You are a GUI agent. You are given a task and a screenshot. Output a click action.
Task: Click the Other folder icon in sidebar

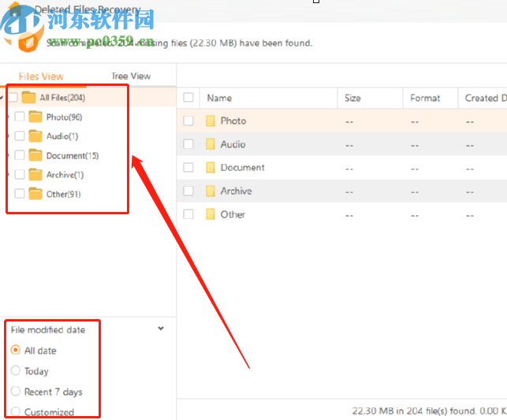[35, 194]
